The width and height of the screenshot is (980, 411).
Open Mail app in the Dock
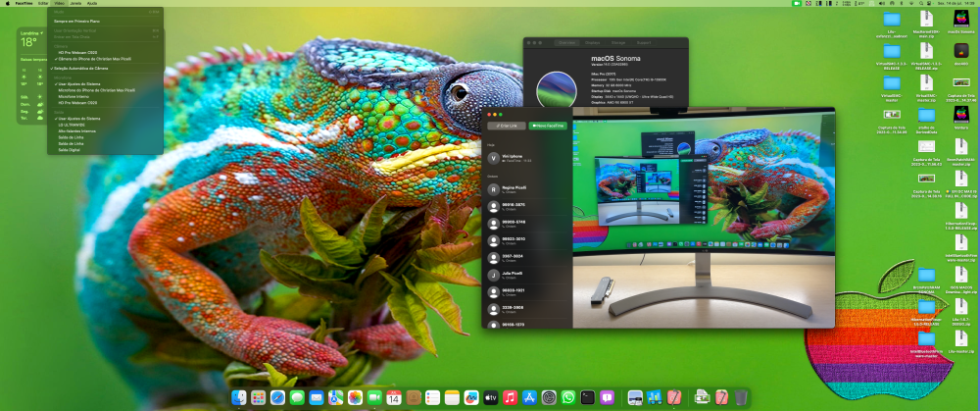tap(317, 397)
